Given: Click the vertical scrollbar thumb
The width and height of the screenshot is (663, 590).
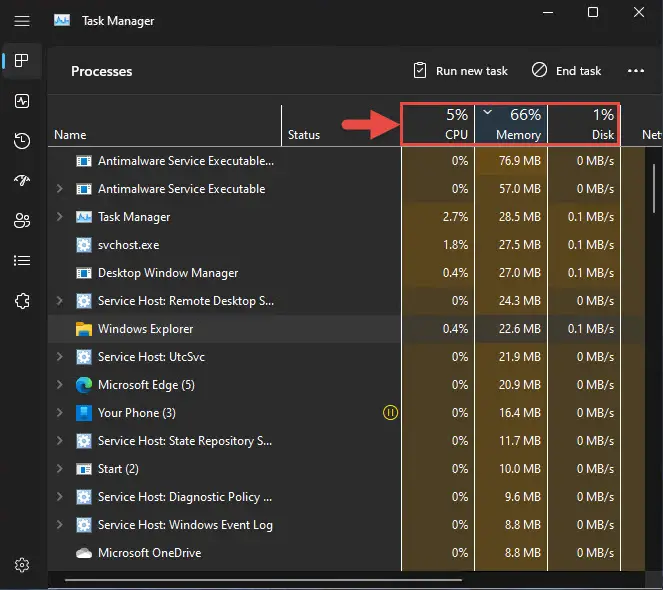Looking at the screenshot, I should click(x=653, y=189).
